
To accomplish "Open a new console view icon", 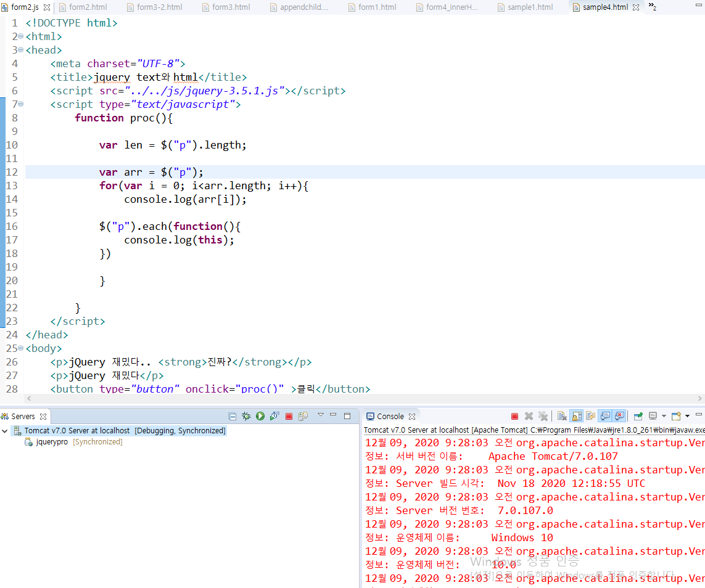I will point(676,417).
